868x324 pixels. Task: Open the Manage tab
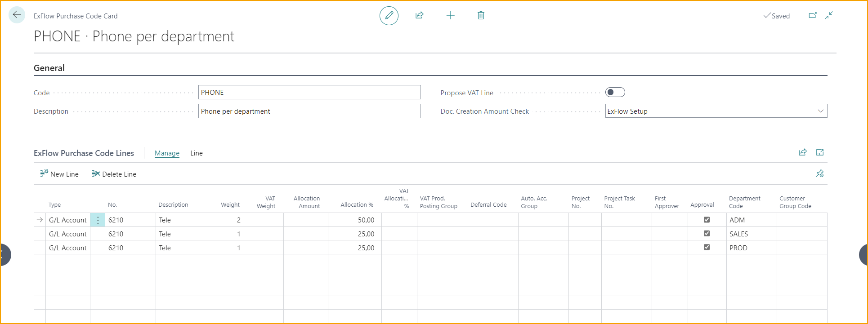click(x=167, y=153)
